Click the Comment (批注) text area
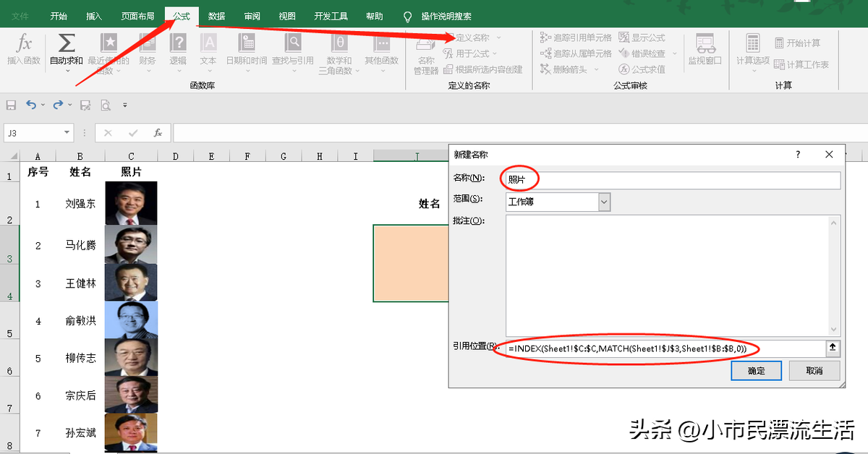Image resolution: width=868 pixels, height=454 pixels. pyautogui.click(x=673, y=275)
